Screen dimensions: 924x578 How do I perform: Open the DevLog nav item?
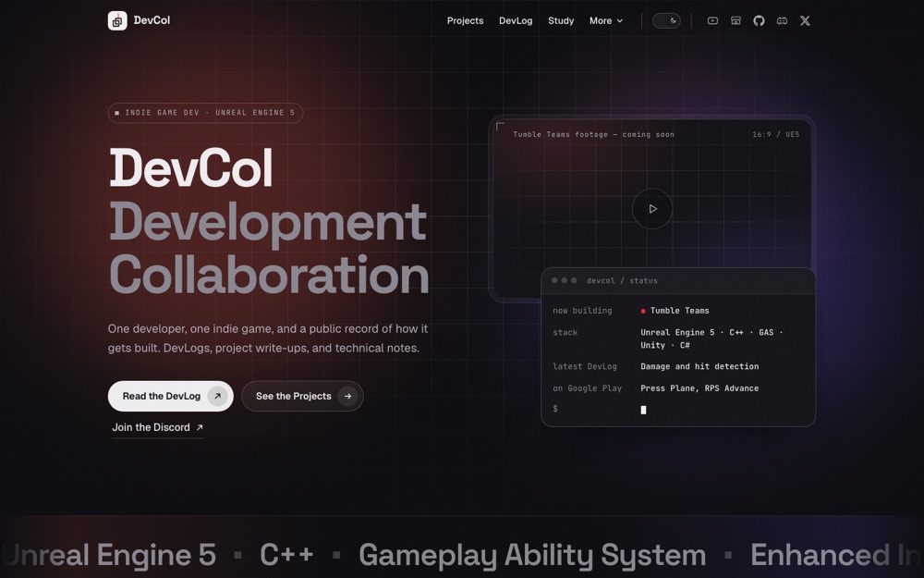click(516, 20)
